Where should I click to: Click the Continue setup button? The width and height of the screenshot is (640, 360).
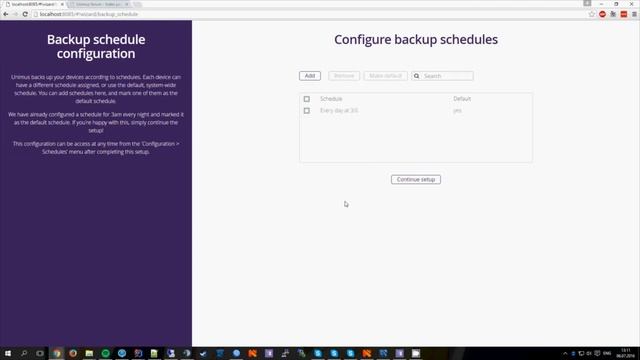tap(416, 180)
